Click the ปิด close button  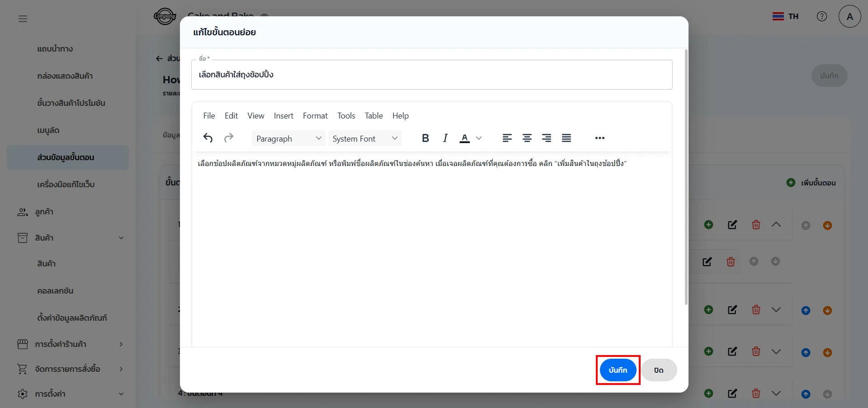659,370
